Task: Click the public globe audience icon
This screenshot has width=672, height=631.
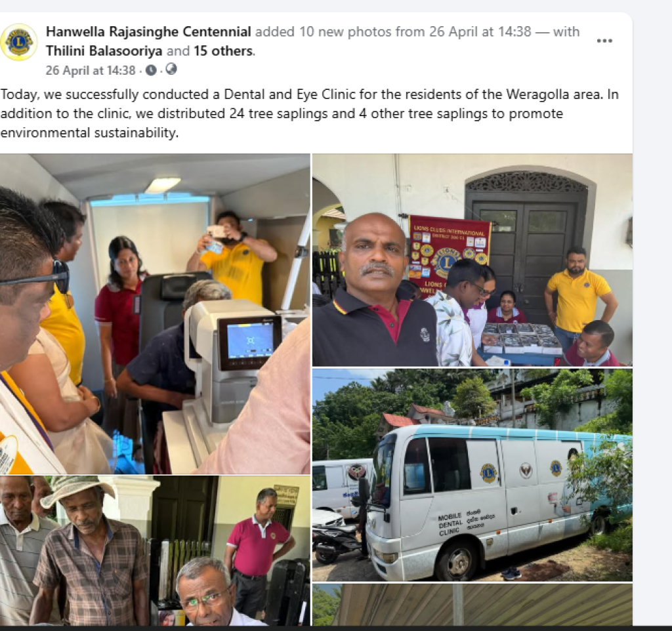Action: (x=171, y=69)
